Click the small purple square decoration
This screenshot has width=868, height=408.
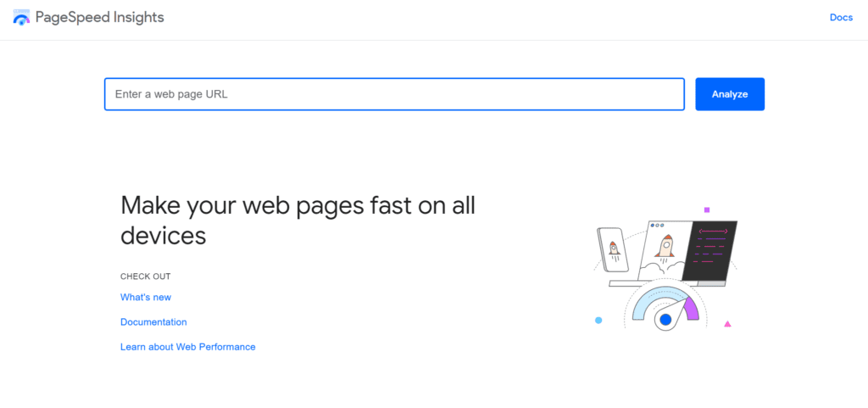[x=707, y=210]
